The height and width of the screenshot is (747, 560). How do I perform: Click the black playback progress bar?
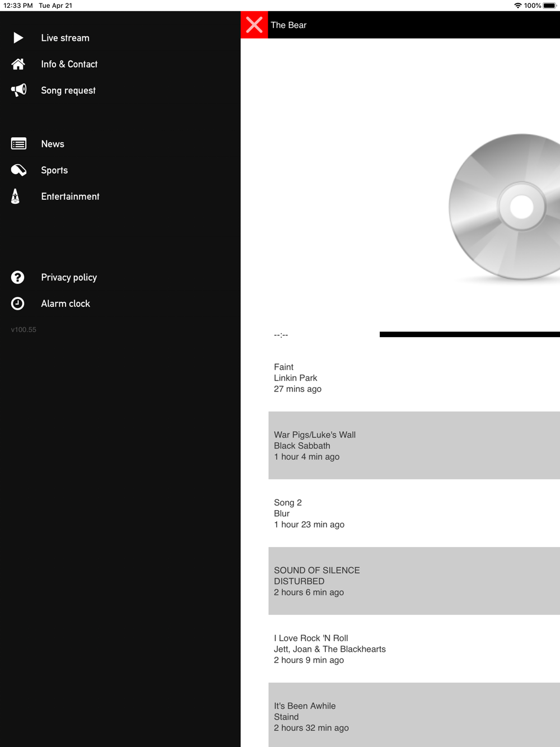(x=470, y=334)
